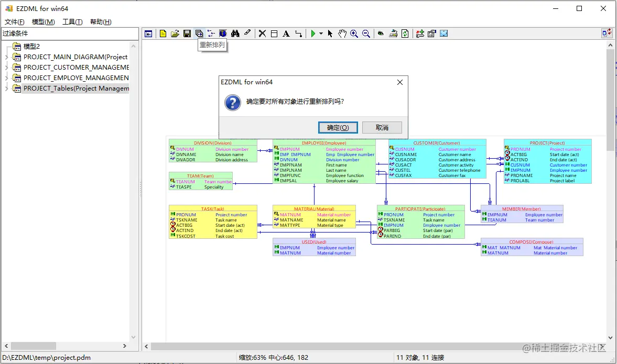The image size is (617, 364).
Task: Open the 模型(M) menu
Action: click(x=44, y=22)
